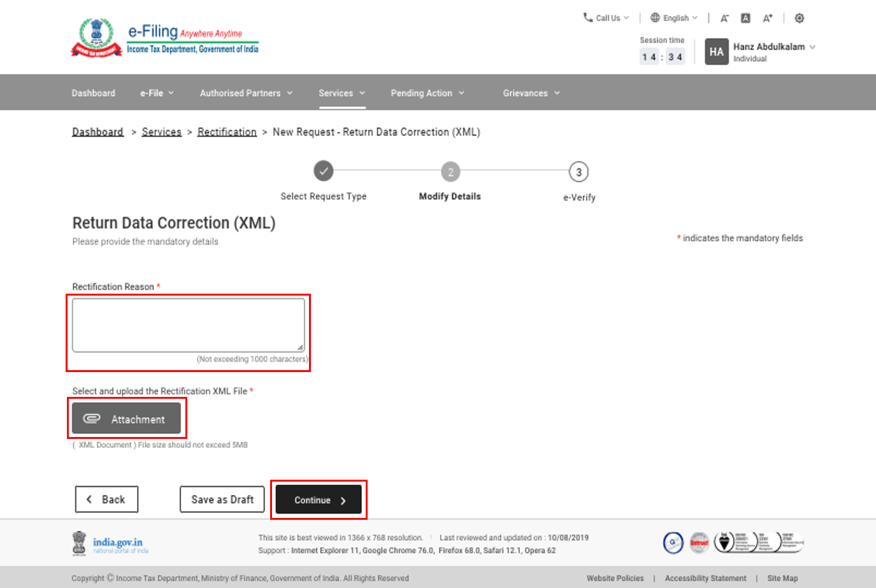Go to Dashboard in the navigation bar
The height and width of the screenshot is (588, 876).
tap(94, 93)
